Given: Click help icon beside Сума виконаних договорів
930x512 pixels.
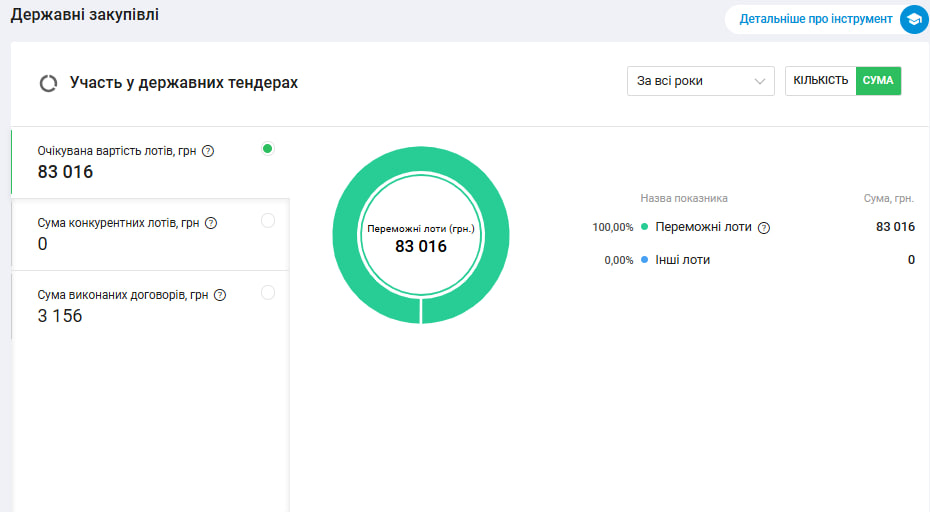Looking at the screenshot, I should point(220,295).
